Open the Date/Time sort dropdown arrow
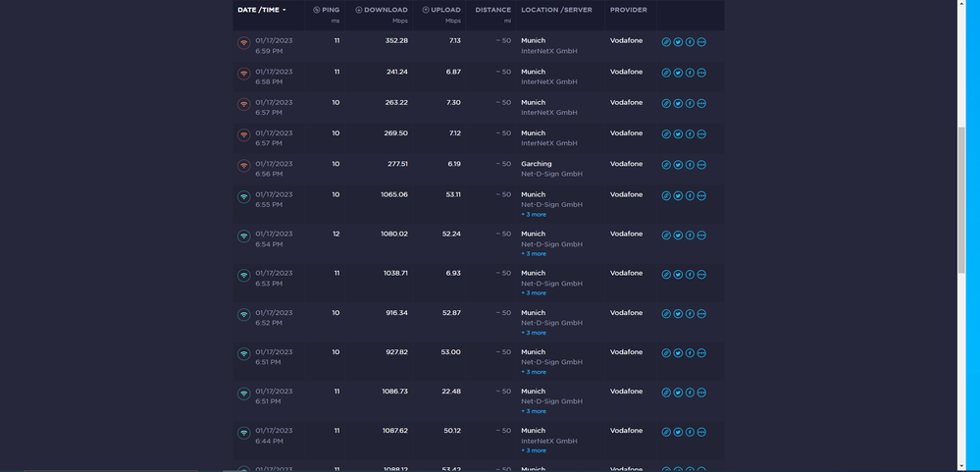980x472 pixels. pos(284,10)
